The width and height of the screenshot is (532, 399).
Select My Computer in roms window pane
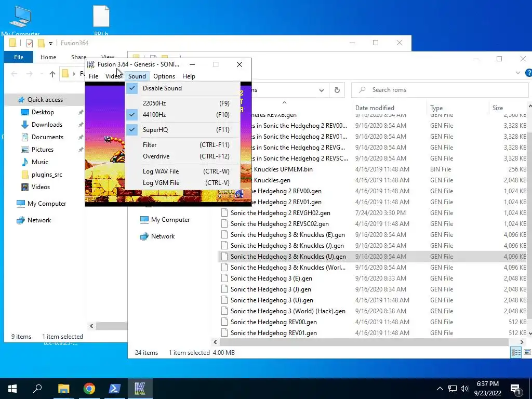(170, 220)
